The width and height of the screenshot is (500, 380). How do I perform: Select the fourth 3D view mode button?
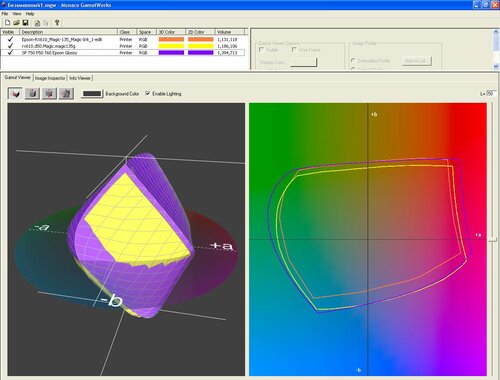tap(66, 94)
